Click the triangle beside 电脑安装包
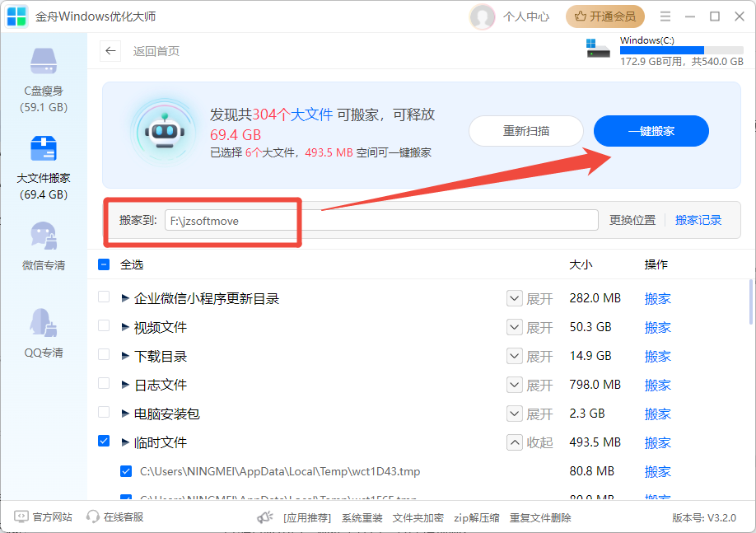756x533 pixels. (x=125, y=414)
